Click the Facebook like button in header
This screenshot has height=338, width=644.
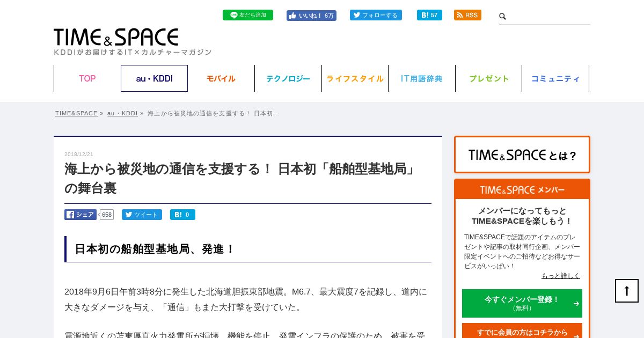click(311, 16)
